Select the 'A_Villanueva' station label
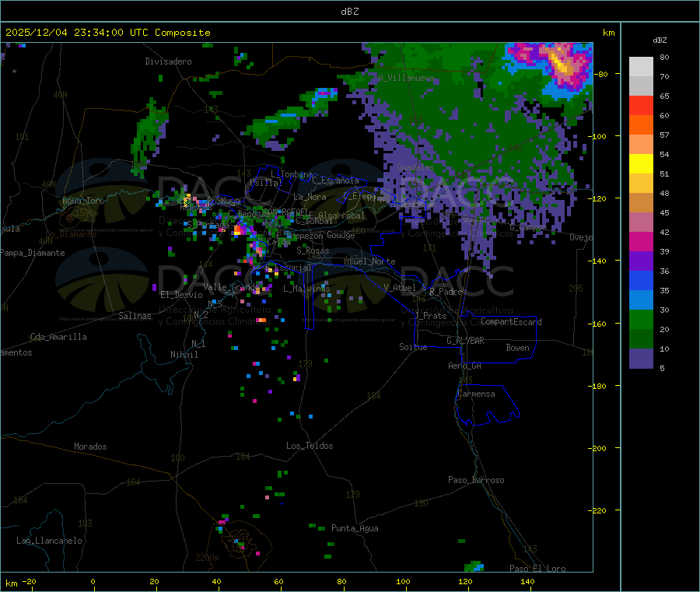700x592 pixels. [406, 78]
